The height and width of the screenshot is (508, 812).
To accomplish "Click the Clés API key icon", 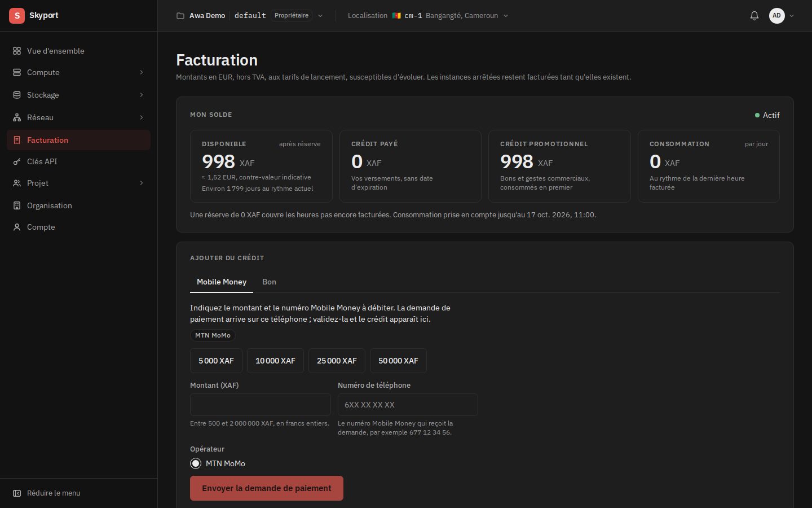I will click(17, 161).
